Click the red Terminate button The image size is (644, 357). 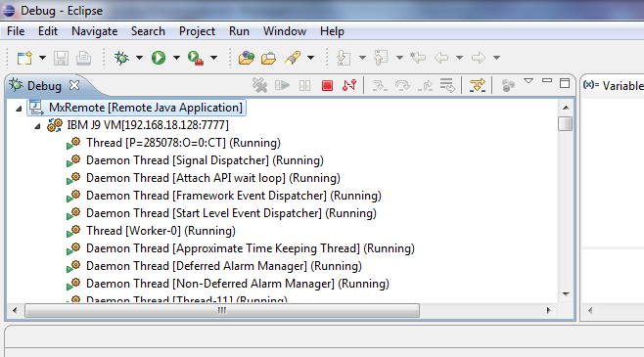click(327, 85)
